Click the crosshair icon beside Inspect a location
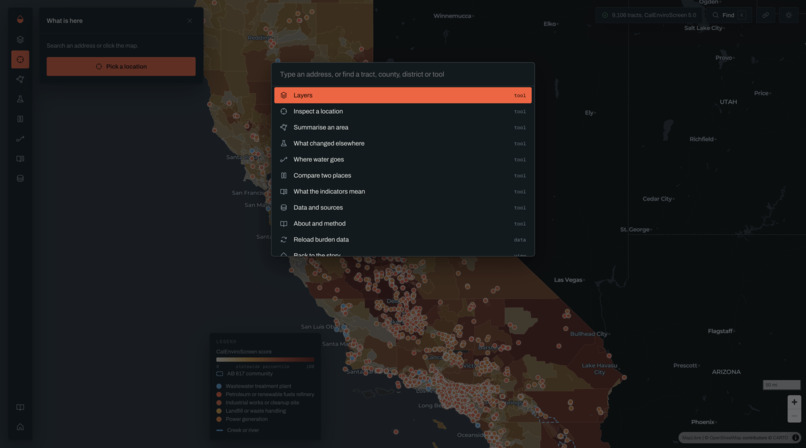The width and height of the screenshot is (806, 448). pos(284,111)
